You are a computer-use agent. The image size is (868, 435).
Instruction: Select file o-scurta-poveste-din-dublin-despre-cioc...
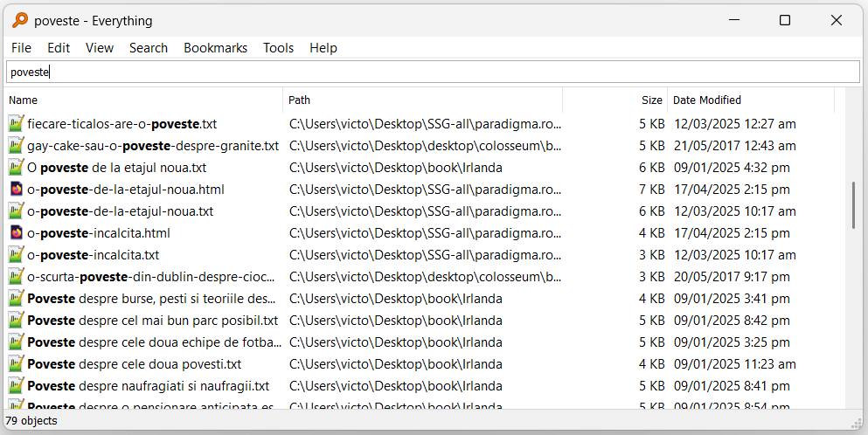pyautogui.click(x=151, y=277)
